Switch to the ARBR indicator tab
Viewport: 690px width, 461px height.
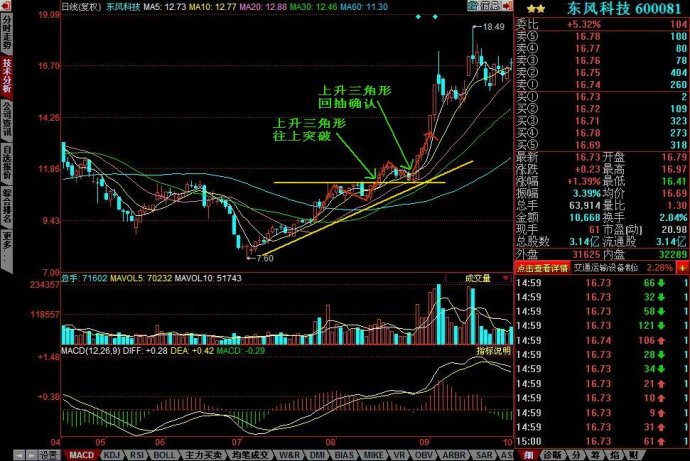tap(454, 455)
